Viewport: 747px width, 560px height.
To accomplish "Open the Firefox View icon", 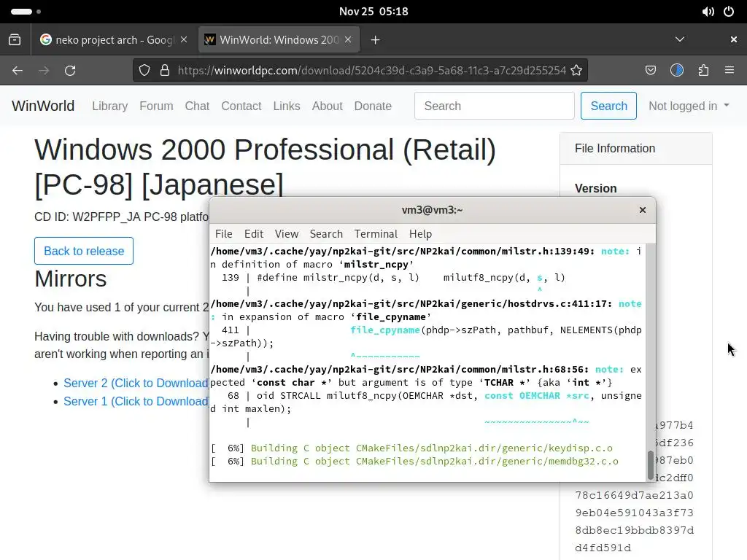I will [15, 39].
